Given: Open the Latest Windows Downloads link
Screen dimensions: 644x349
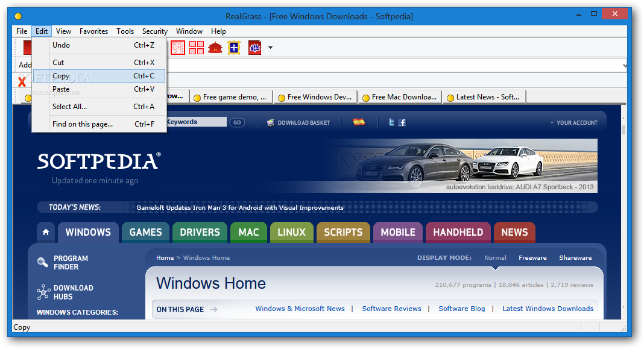Looking at the screenshot, I should point(548,309).
